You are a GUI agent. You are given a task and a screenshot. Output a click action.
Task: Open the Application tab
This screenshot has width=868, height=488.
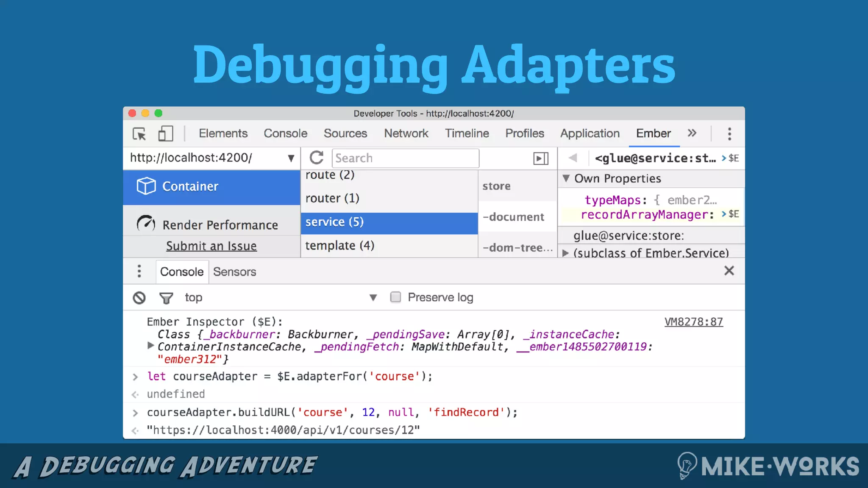(x=590, y=133)
